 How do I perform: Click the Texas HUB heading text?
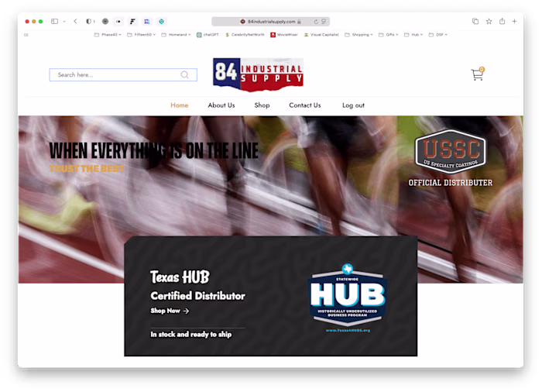point(180,277)
